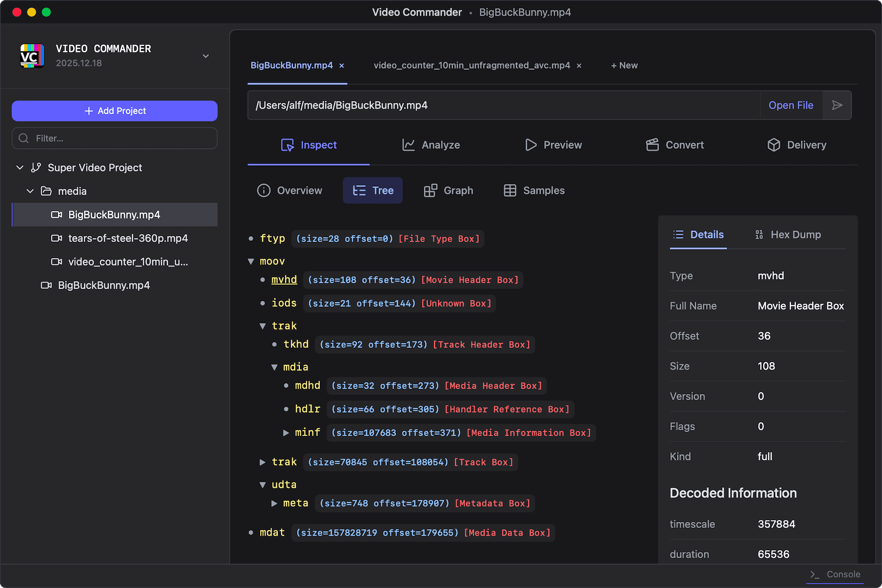Open the Preview playback view
Viewport: 882px width, 588px height.
pyautogui.click(x=553, y=145)
